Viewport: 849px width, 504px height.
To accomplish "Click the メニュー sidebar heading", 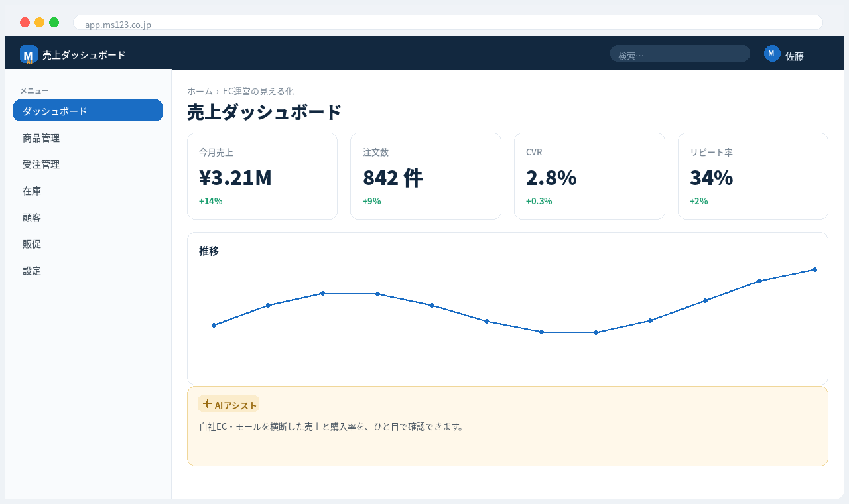I will pos(34,90).
